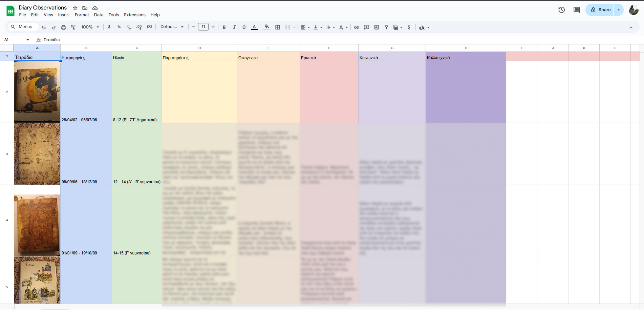
Task: Click the Redo icon
Action: tap(53, 27)
